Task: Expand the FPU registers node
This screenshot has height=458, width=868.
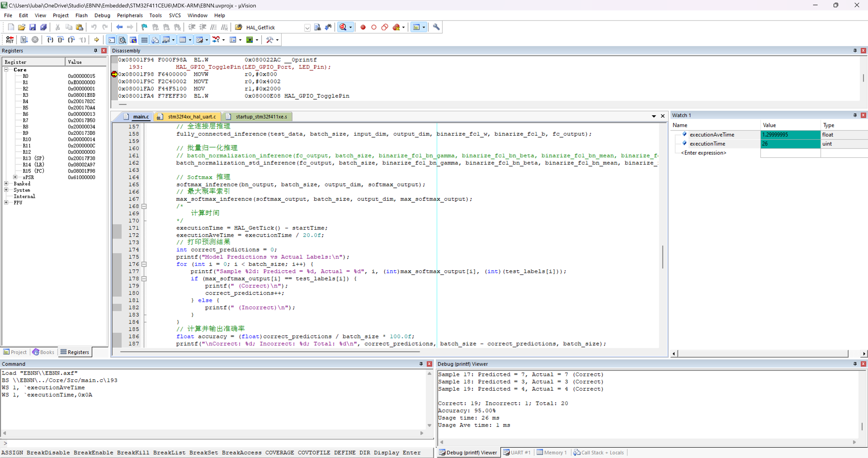Action: pos(6,203)
